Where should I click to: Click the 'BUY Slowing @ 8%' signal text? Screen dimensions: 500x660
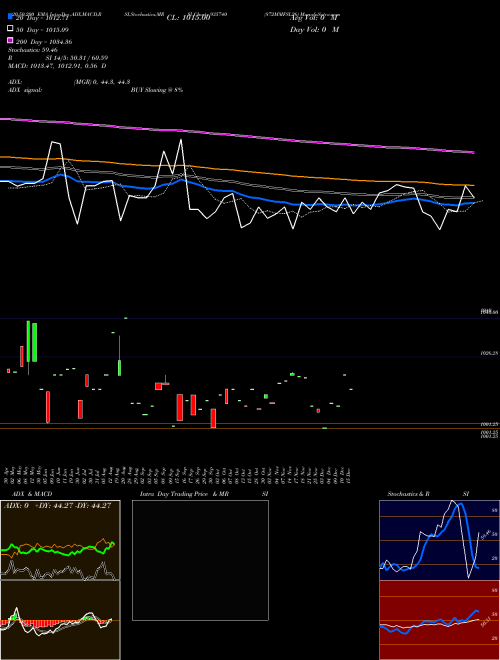[157, 90]
